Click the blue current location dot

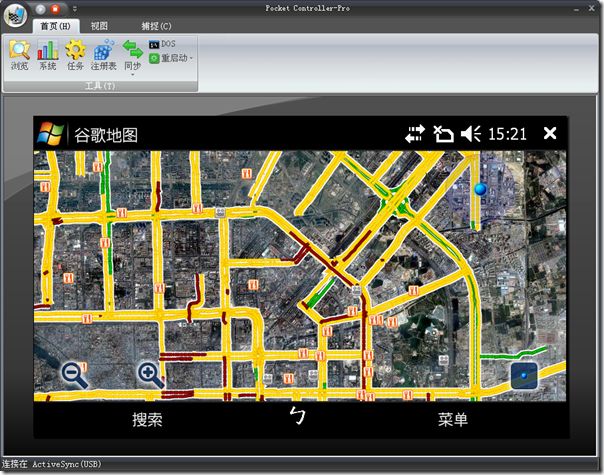coord(480,189)
